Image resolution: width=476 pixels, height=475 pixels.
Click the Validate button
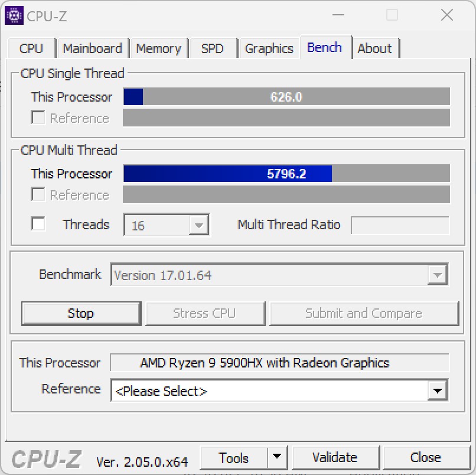pyautogui.click(x=335, y=457)
